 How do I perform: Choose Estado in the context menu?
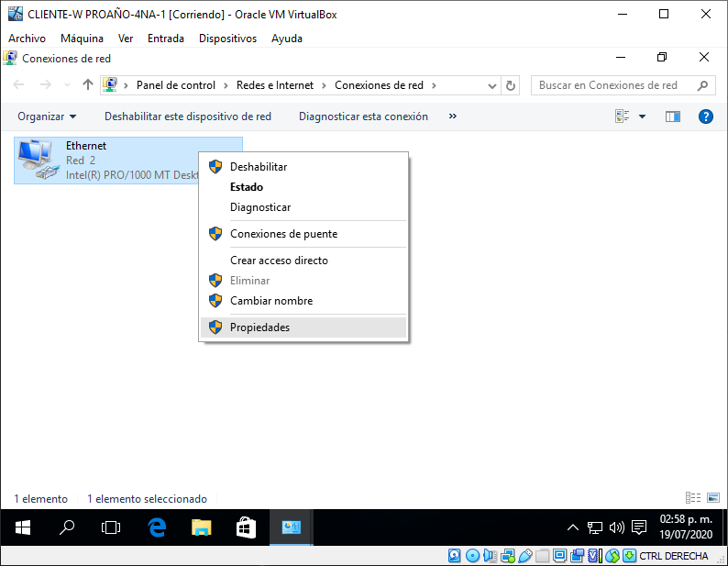[303, 187]
